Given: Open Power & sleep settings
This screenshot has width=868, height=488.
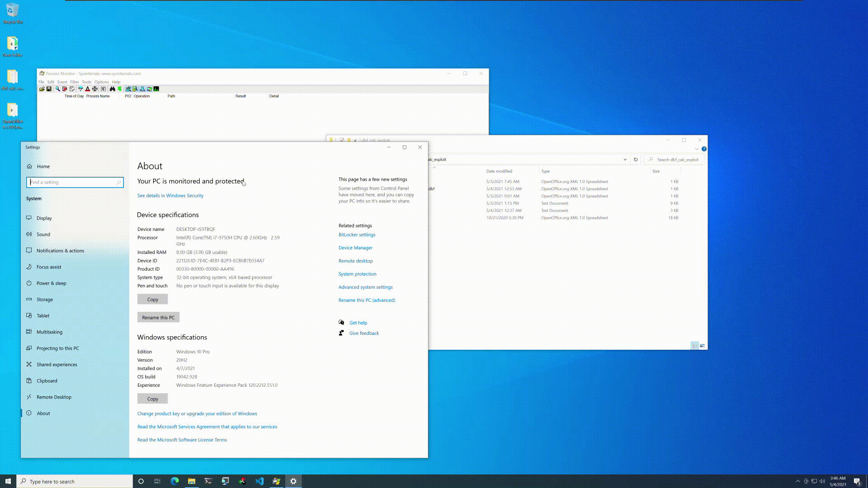Looking at the screenshot, I should [51, 283].
